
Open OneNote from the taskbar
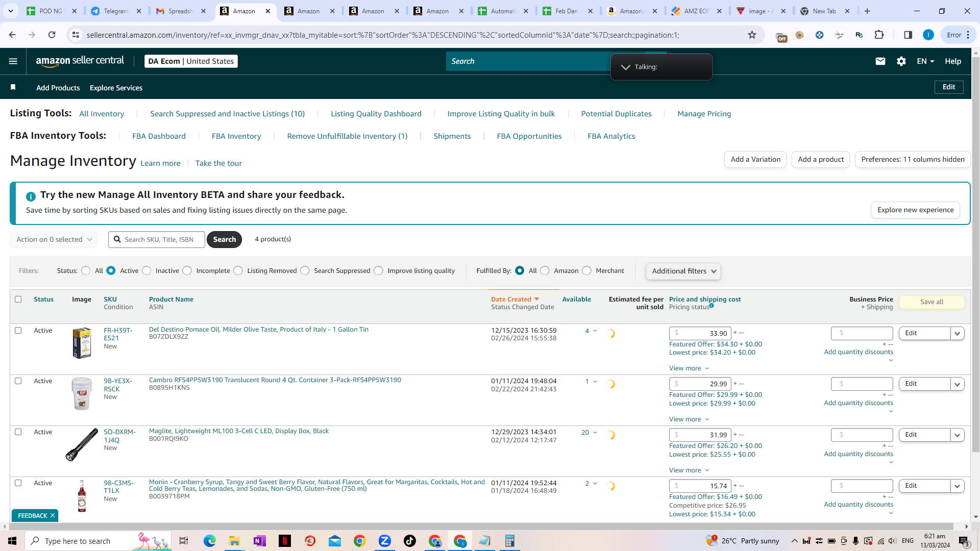tap(259, 541)
